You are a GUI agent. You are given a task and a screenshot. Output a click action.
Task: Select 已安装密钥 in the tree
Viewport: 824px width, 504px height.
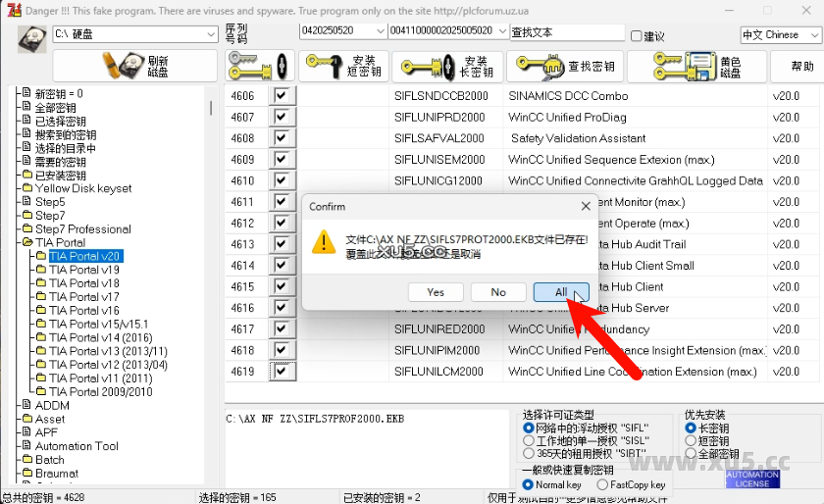pyautogui.click(x=61, y=176)
